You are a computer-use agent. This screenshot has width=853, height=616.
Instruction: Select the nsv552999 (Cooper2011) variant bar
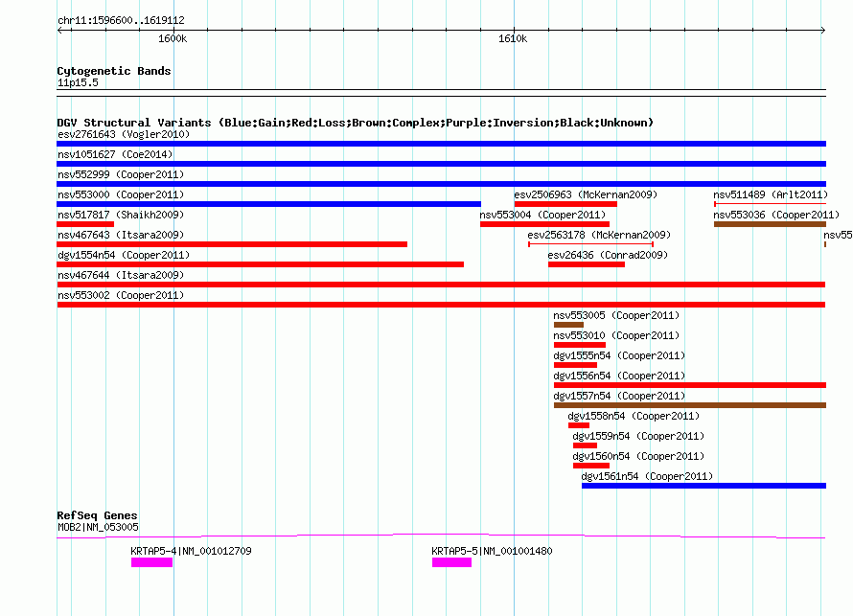(x=441, y=184)
